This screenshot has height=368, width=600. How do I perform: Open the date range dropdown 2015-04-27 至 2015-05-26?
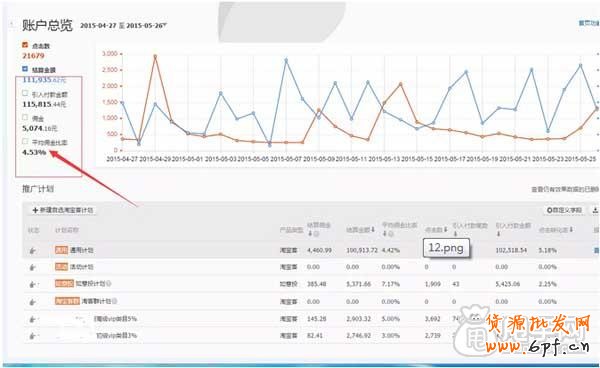(124, 26)
